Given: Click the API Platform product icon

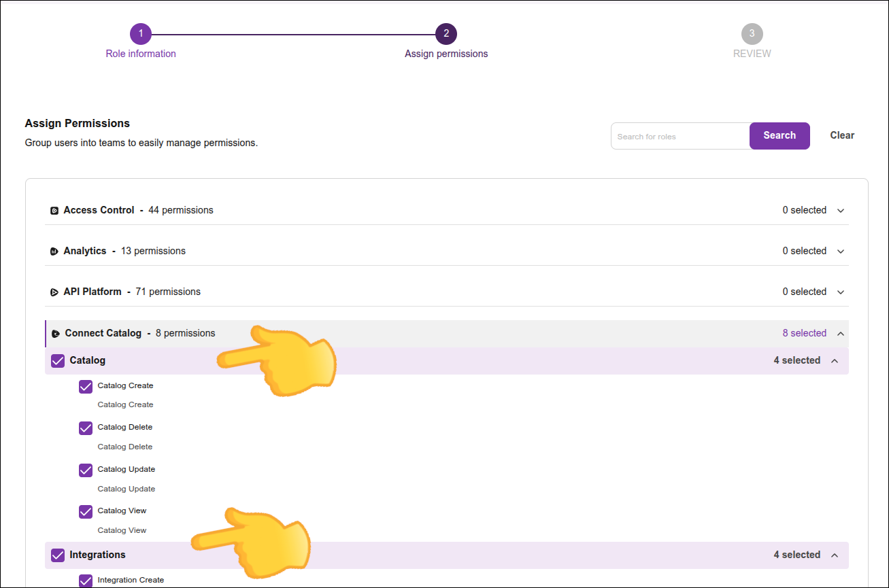Looking at the screenshot, I should point(54,292).
